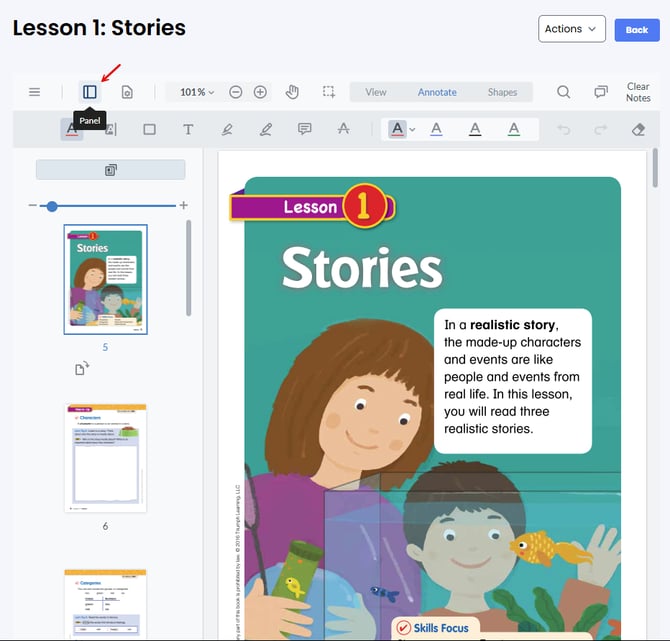This screenshot has width=670, height=641.
Task: Click the zoom out minus icon
Action: 236,92
